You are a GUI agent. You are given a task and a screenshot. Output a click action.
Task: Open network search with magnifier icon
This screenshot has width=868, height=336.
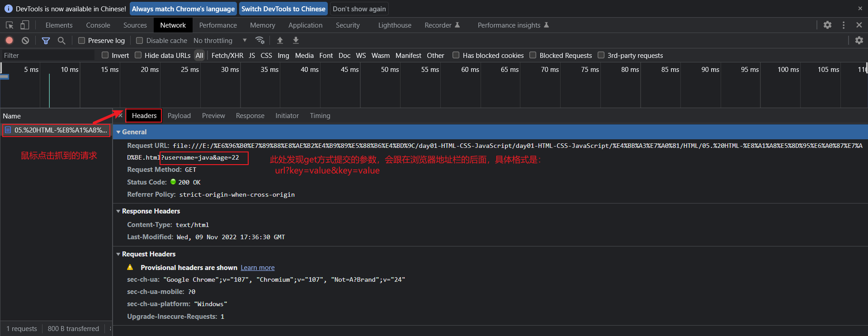(61, 40)
